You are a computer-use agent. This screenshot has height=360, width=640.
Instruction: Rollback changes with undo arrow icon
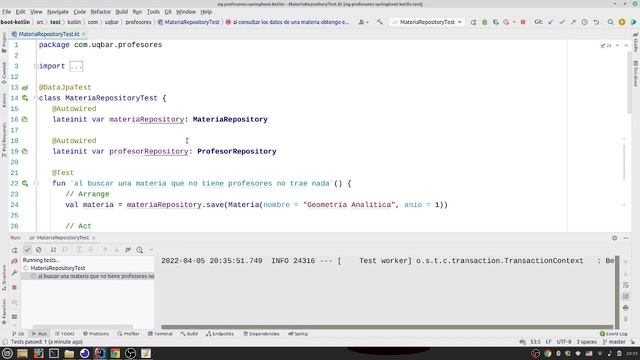coord(596,22)
